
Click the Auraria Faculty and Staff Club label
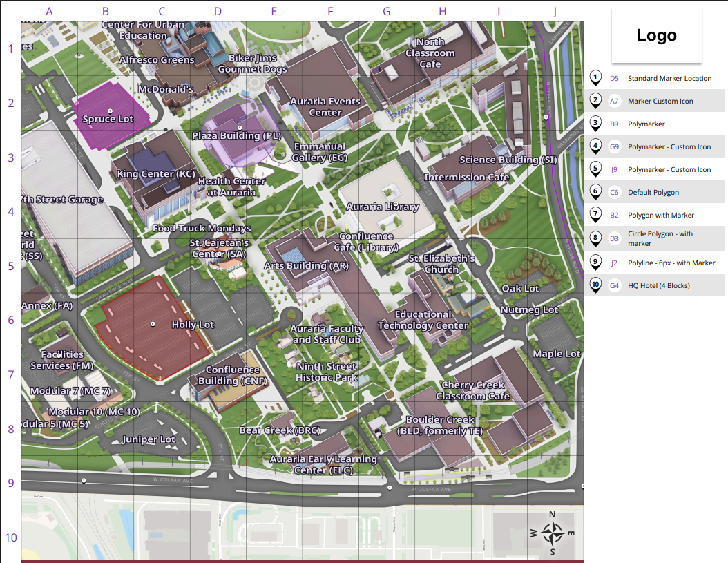pos(327,334)
